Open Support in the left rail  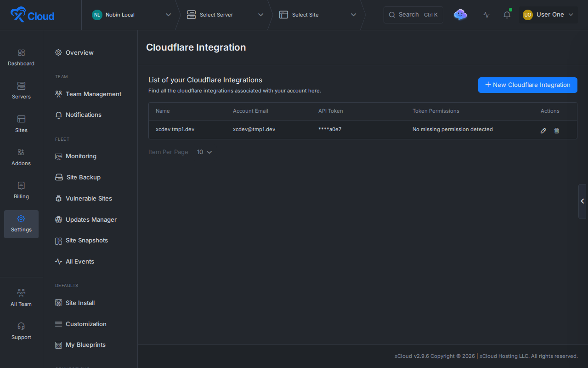(x=21, y=331)
